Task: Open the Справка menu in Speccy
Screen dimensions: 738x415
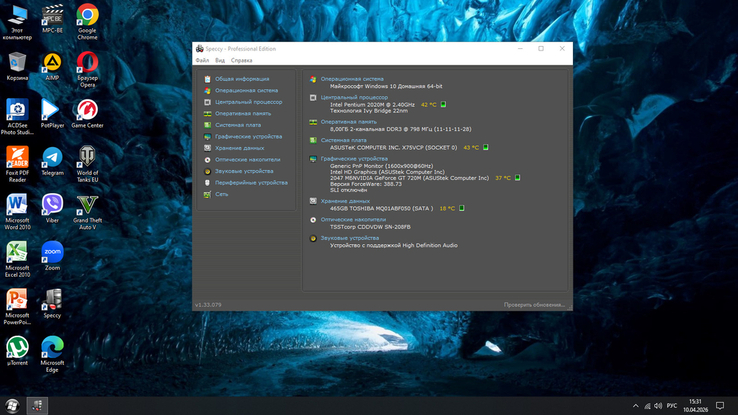Action: coord(241,60)
